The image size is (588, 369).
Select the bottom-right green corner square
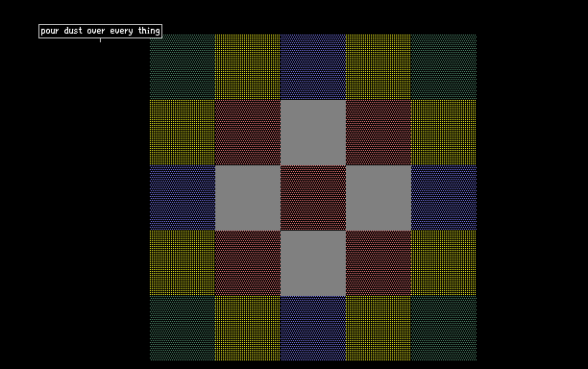(x=444, y=328)
